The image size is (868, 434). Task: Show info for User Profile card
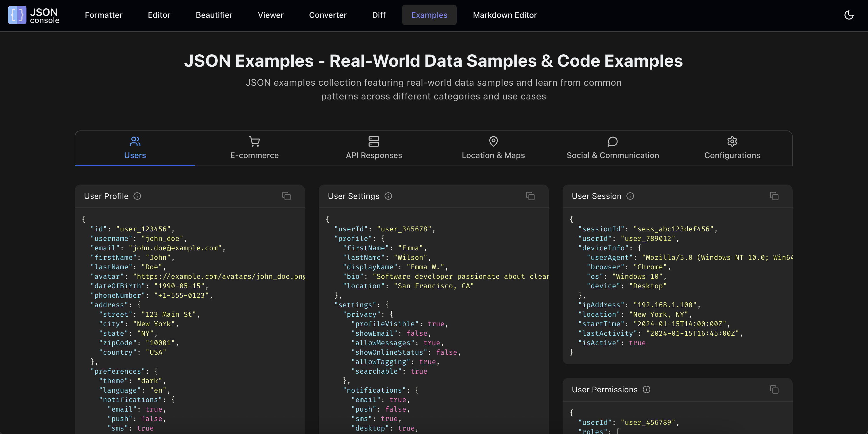[137, 196]
